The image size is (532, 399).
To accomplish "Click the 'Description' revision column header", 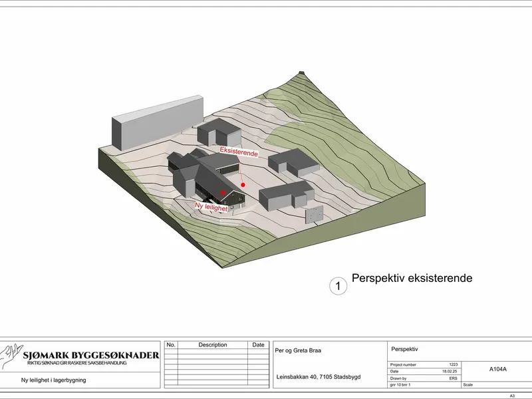I will (x=213, y=344).
